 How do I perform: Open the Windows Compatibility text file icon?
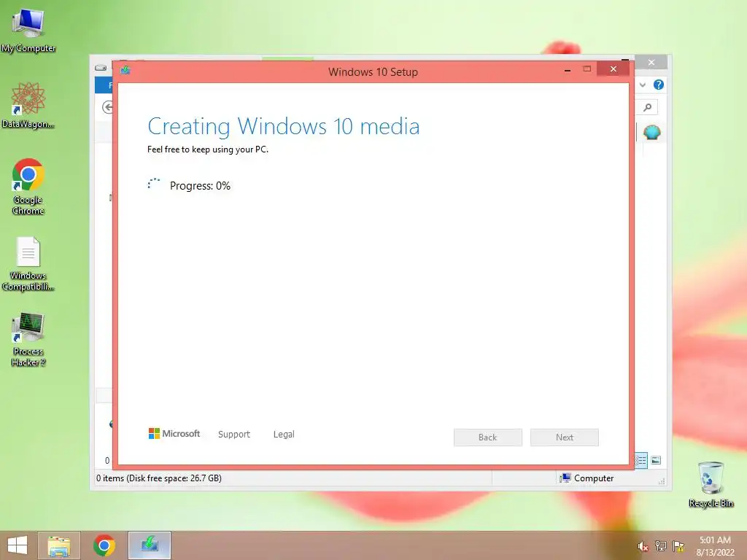[x=28, y=264]
